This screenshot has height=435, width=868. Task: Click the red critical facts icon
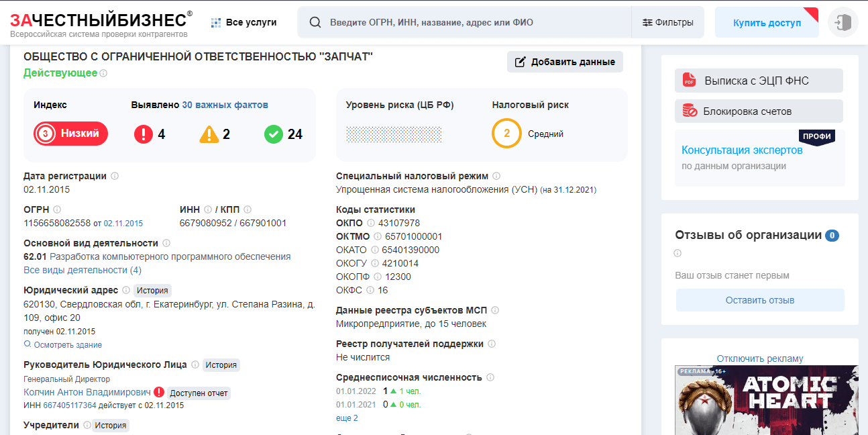pyautogui.click(x=144, y=134)
